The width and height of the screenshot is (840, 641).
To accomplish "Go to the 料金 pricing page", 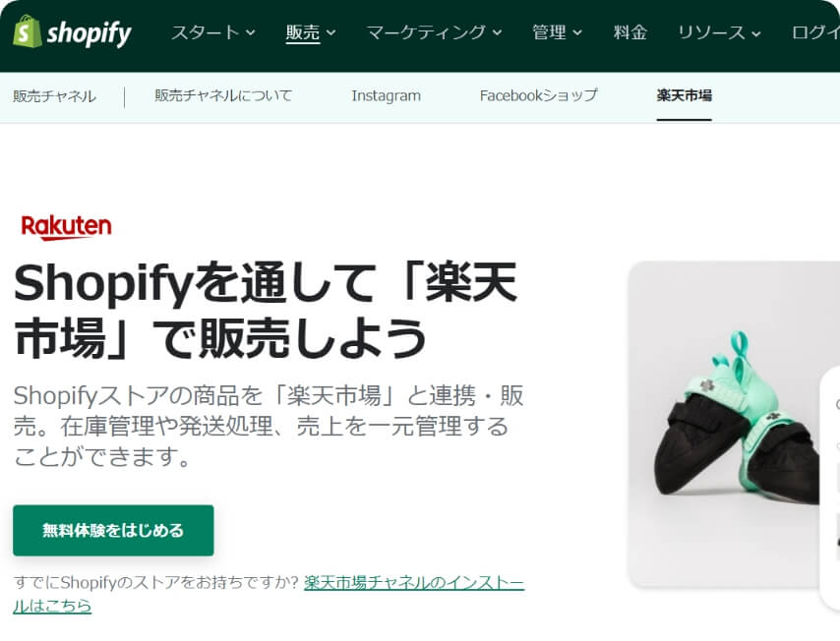I will coord(630,32).
